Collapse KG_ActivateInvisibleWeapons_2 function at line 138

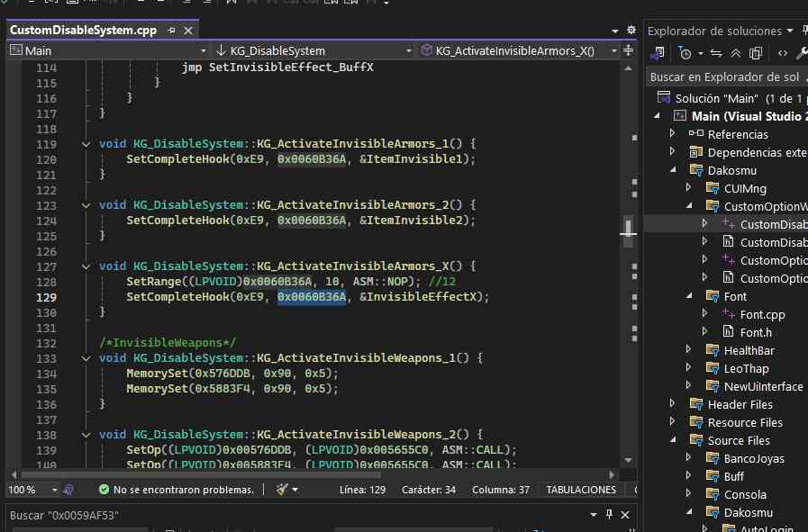[86, 435]
